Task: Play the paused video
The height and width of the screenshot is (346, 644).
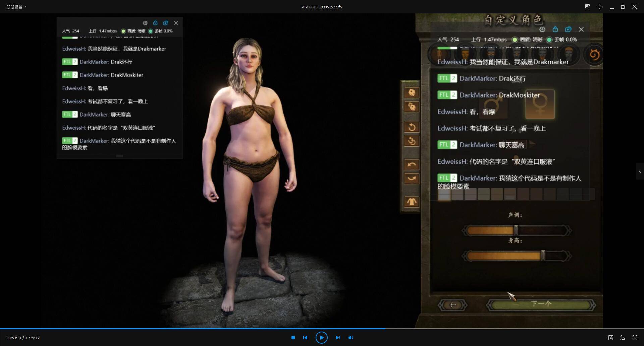Action: [321, 338]
